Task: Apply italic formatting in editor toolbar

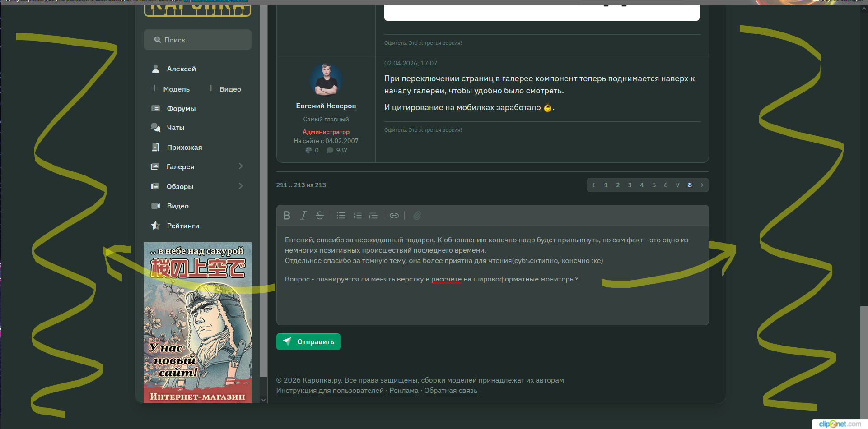Action: 303,216
